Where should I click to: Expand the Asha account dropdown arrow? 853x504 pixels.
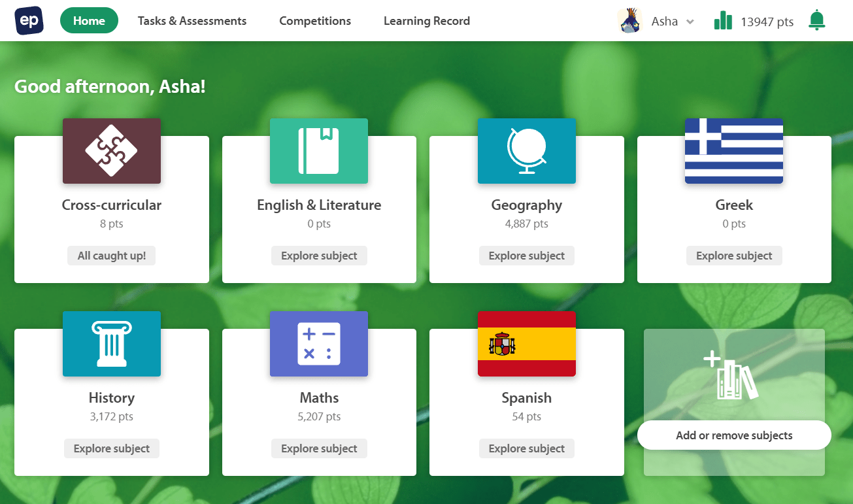click(690, 22)
